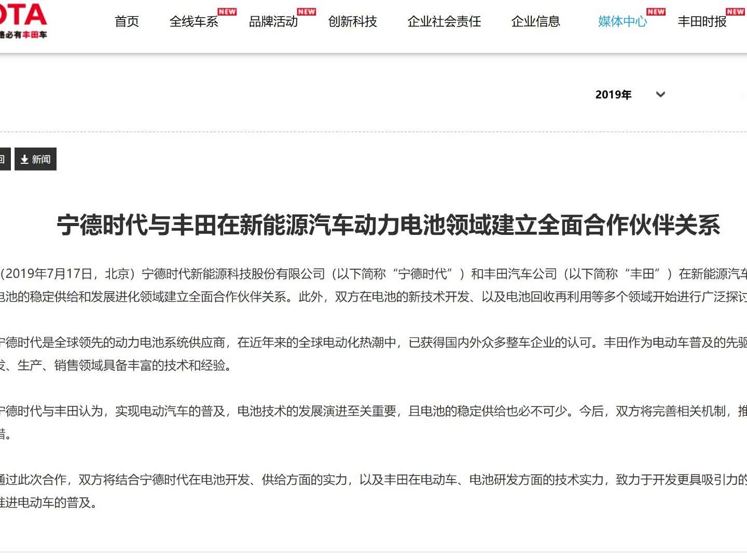Click the NEW badge above 丰田时报

(x=735, y=11)
